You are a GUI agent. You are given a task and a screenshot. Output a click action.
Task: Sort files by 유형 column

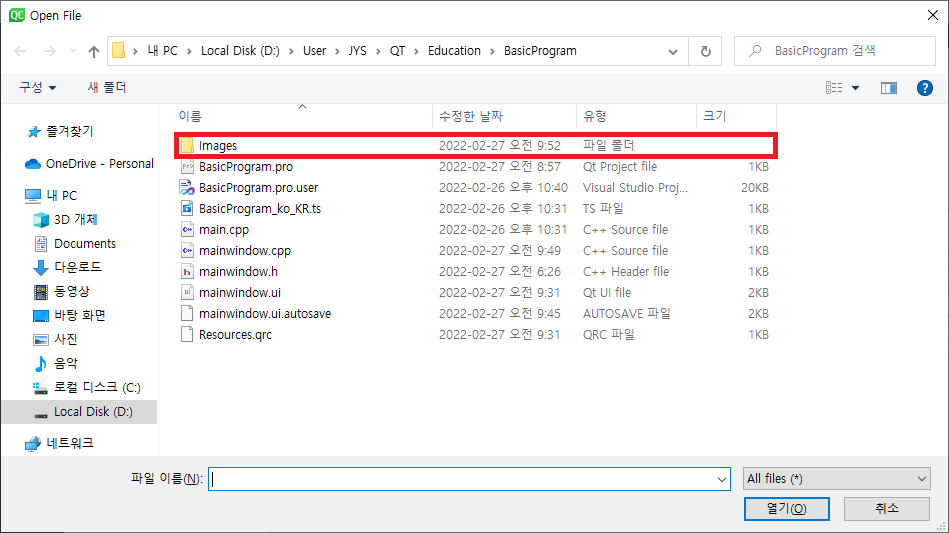point(595,116)
